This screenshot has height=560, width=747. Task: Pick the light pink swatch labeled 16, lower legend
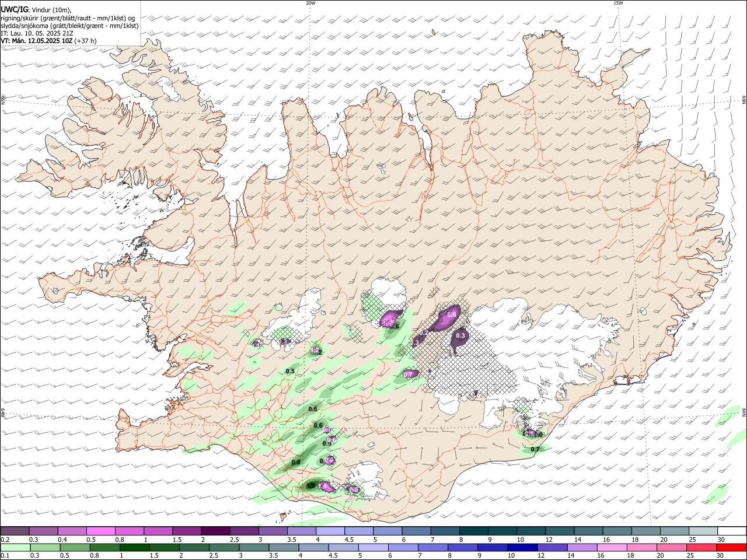pyautogui.click(x=612, y=547)
